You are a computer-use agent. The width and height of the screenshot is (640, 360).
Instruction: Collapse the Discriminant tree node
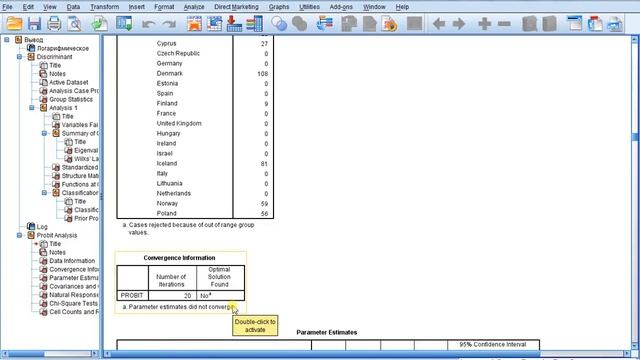click(19, 57)
